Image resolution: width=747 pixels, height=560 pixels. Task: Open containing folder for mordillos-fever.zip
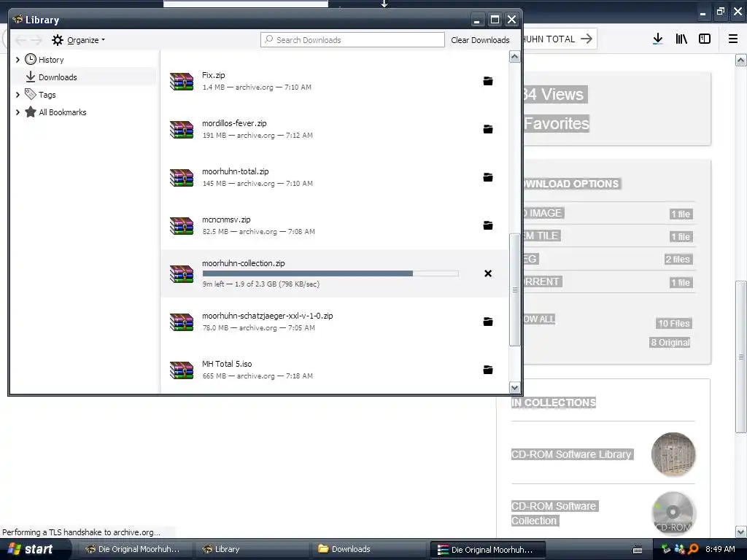[x=488, y=129]
